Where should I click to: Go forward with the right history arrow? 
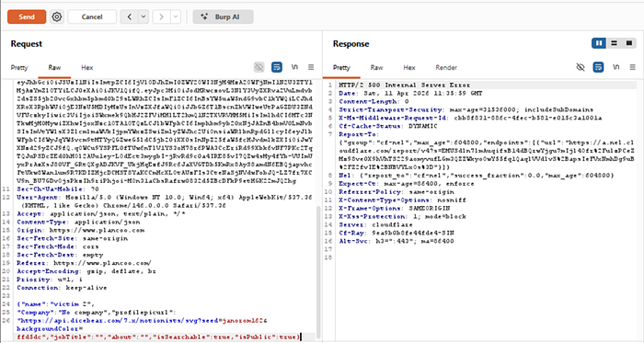pyautogui.click(x=161, y=17)
